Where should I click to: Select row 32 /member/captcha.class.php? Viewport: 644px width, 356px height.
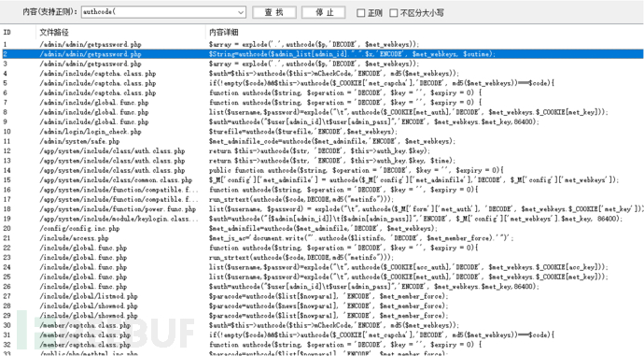pyautogui.click(x=85, y=345)
